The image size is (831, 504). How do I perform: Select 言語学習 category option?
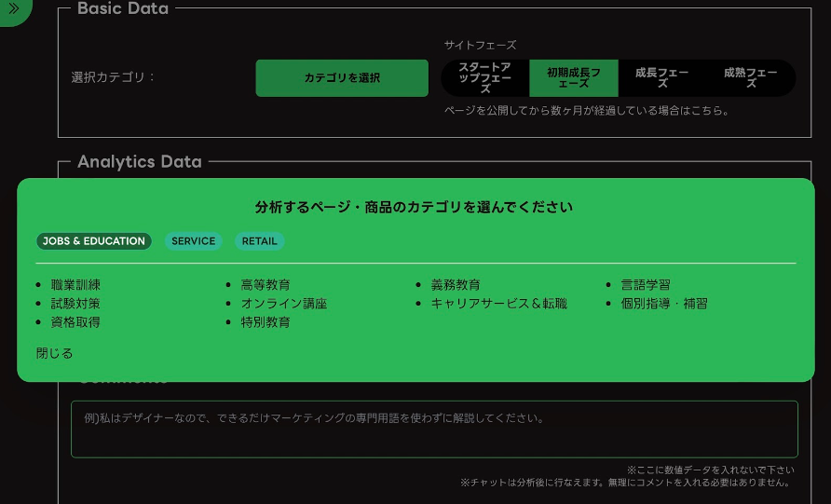[646, 285]
